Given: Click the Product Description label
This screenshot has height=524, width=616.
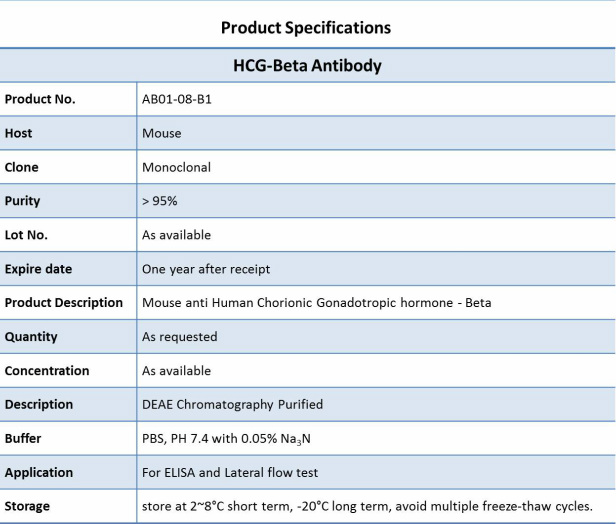Looking at the screenshot, I should (64, 303).
